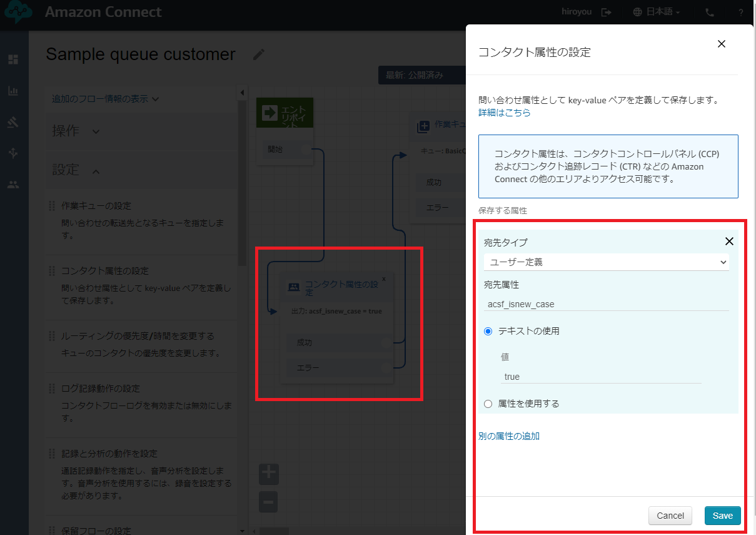The height and width of the screenshot is (535, 756).
Task: Open the phone softphone icon in header
Action: (x=709, y=12)
